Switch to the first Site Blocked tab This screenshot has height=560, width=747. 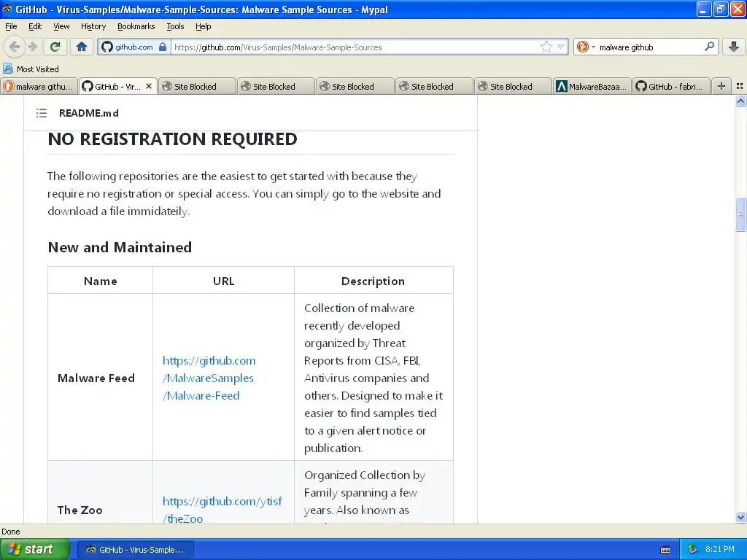point(197,86)
